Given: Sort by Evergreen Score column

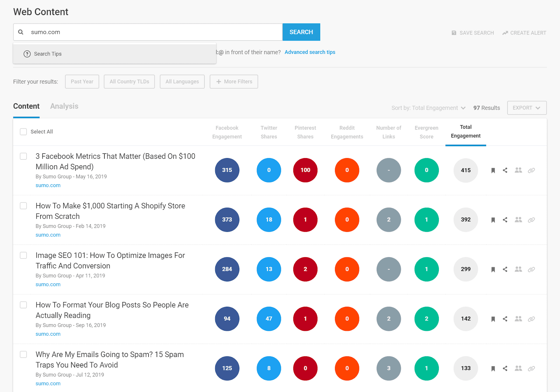Looking at the screenshot, I should click(426, 132).
